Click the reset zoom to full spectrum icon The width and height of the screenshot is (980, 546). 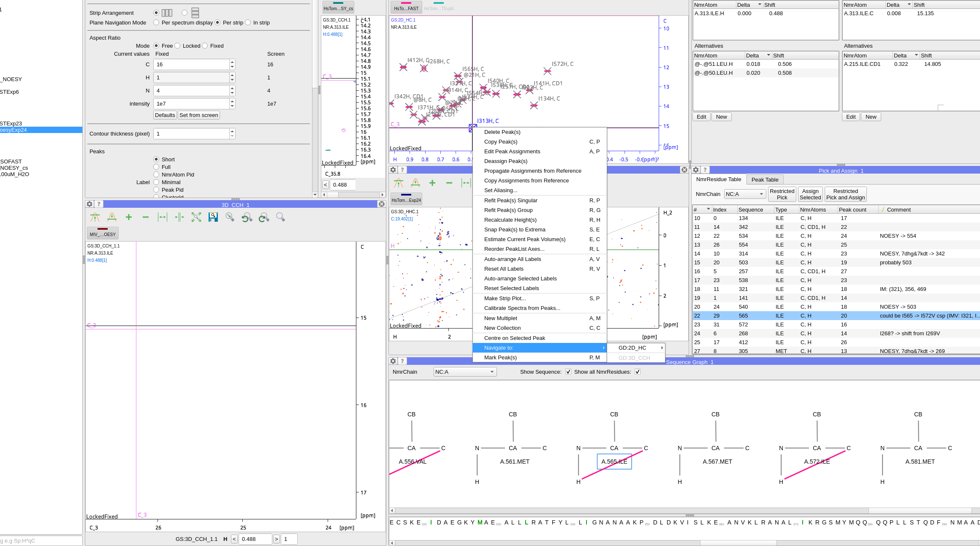click(196, 217)
